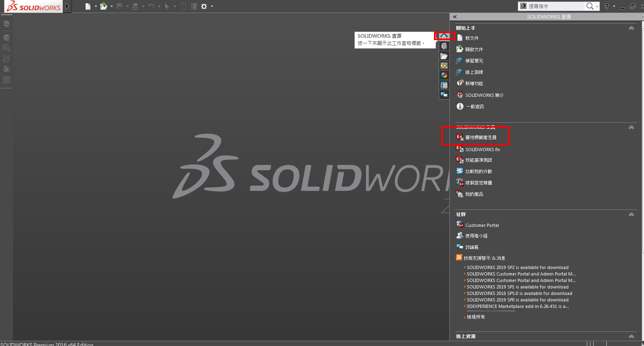This screenshot has width=644, height=346.
Task: Collapse the 線上資源 section
Action: click(631, 336)
